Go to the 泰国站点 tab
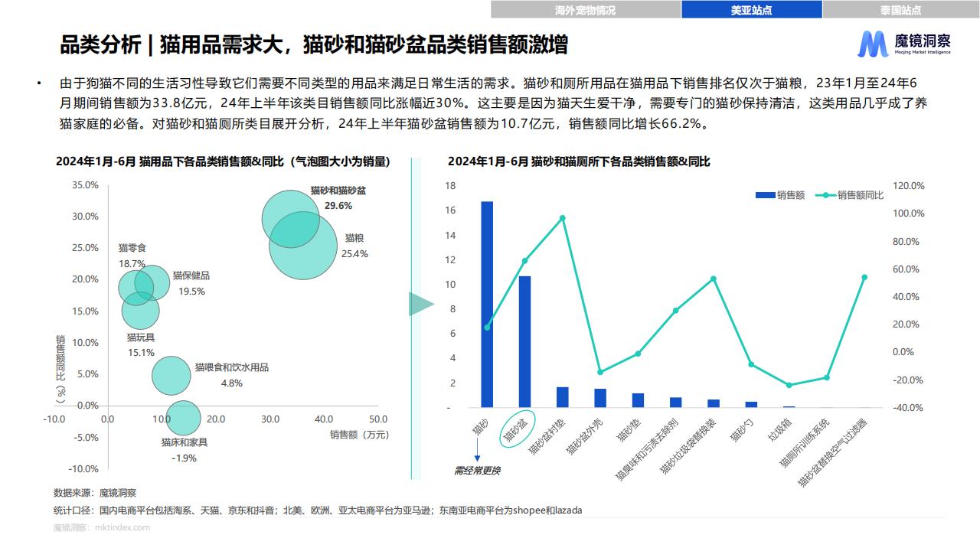Viewport: 980px width, 551px height. [900, 10]
